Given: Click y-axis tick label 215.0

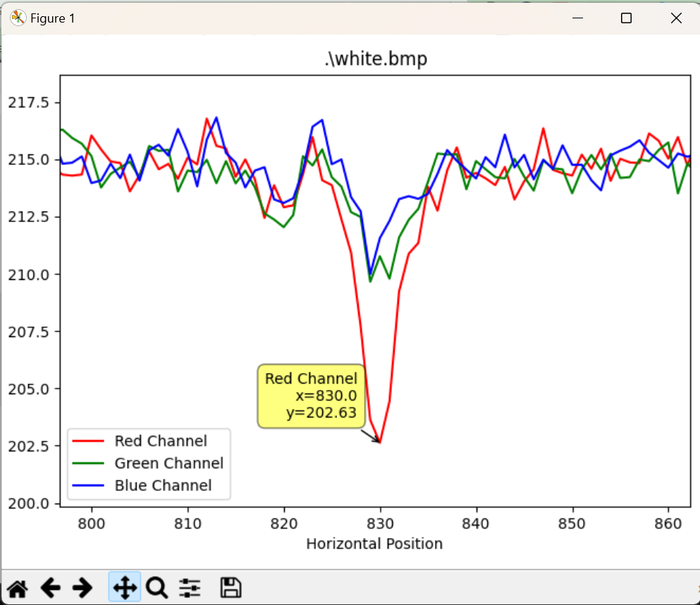Looking at the screenshot, I should tap(29, 160).
